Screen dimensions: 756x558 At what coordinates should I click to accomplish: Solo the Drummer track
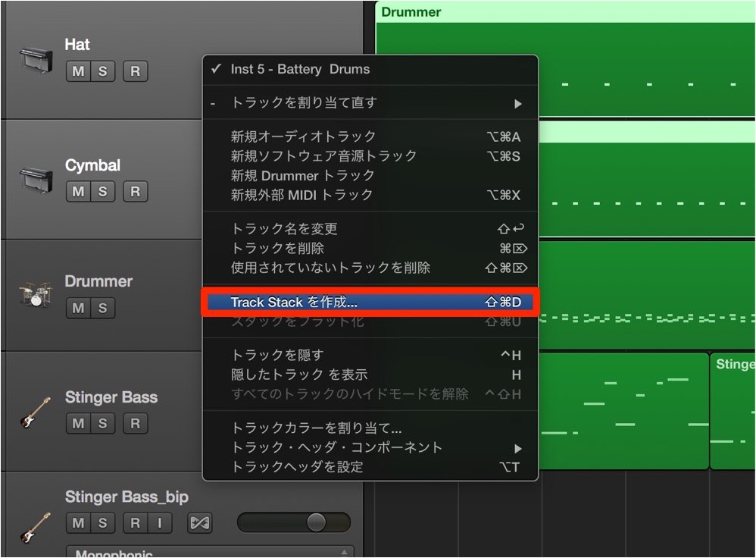(x=103, y=308)
